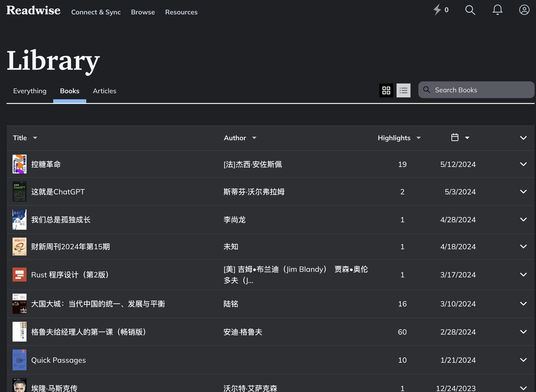The image size is (536, 392).
Task: Click the date 5/12/2024
Action: (458, 164)
